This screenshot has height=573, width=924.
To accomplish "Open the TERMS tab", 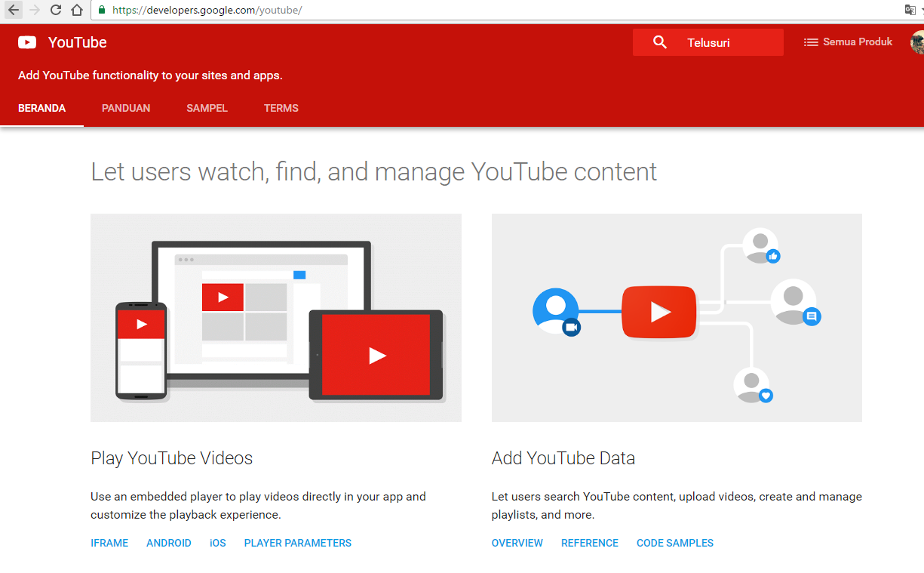I will point(281,108).
